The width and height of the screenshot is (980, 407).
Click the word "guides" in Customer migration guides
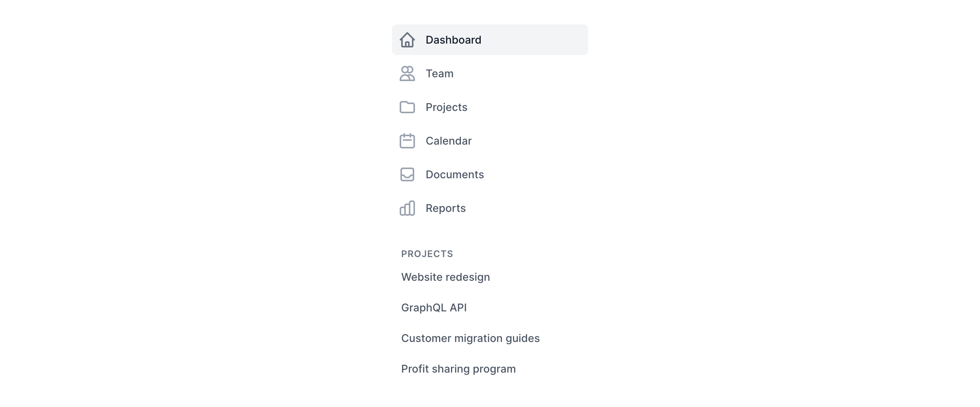tap(523, 339)
